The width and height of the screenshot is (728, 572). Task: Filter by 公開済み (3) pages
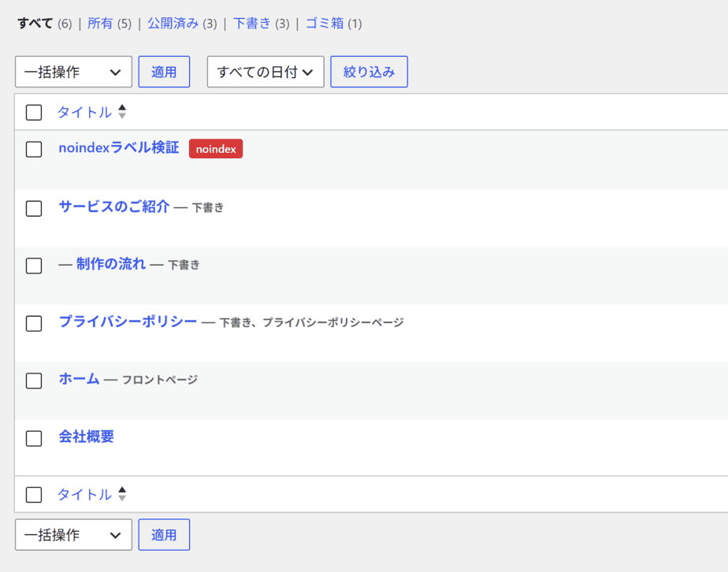pos(182,24)
